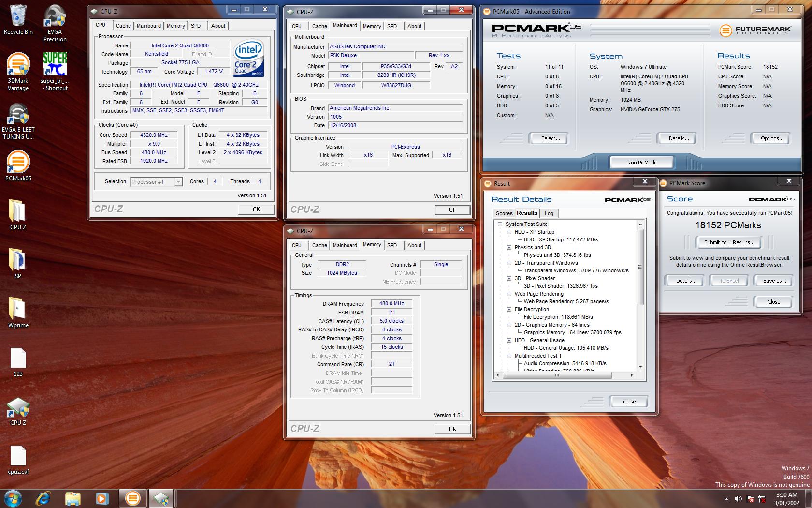Click the Intel Core 2 Quad logo

(249, 59)
